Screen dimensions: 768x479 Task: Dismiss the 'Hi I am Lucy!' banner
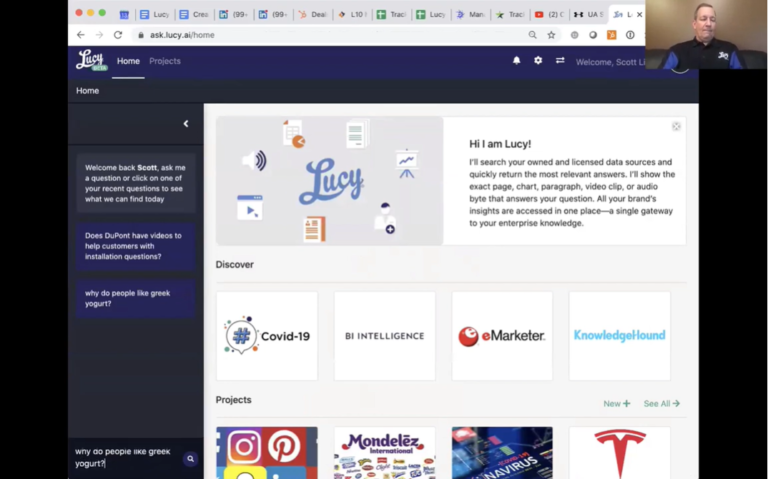[676, 126]
